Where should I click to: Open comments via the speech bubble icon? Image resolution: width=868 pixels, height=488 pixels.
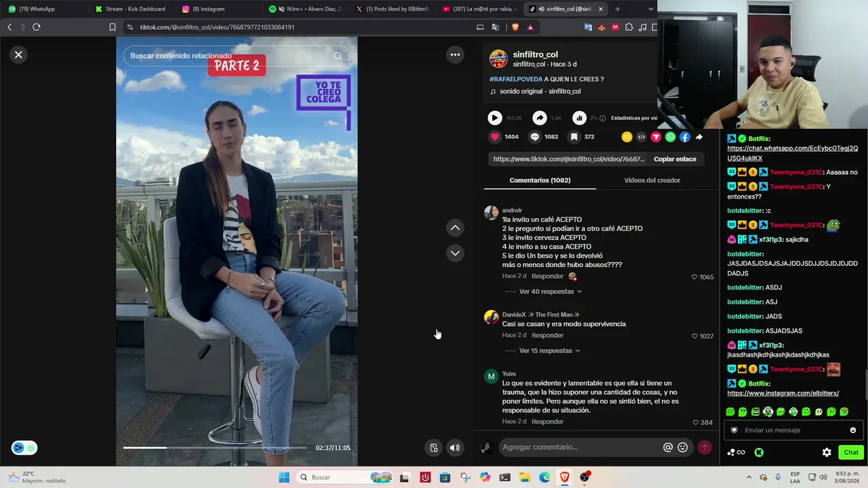click(x=534, y=137)
